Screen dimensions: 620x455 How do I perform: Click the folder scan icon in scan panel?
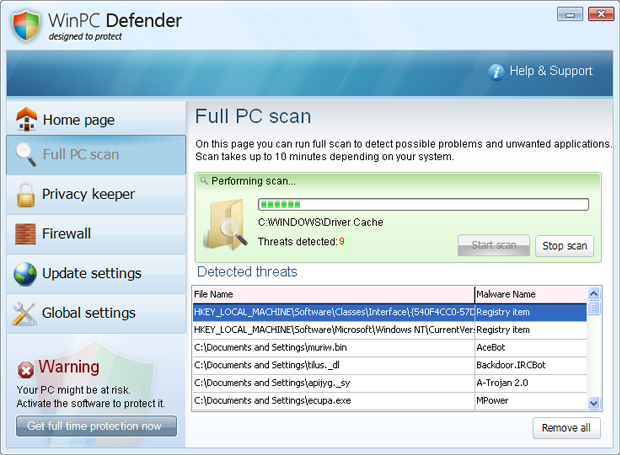pyautogui.click(x=226, y=225)
